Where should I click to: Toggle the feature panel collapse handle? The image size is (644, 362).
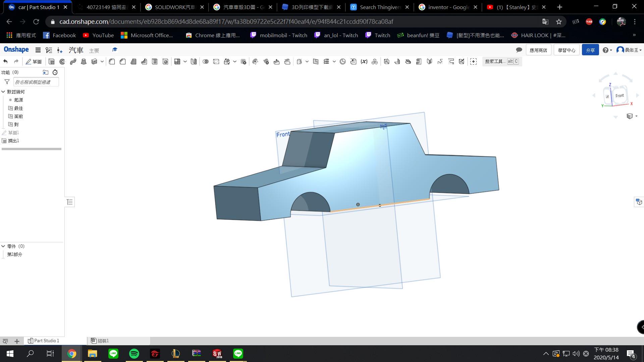(x=70, y=202)
